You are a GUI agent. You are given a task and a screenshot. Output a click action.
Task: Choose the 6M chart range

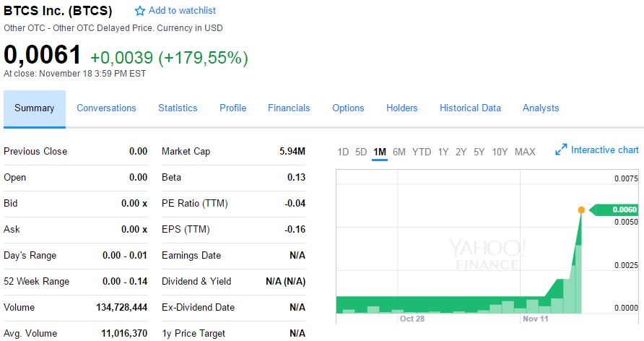(399, 152)
